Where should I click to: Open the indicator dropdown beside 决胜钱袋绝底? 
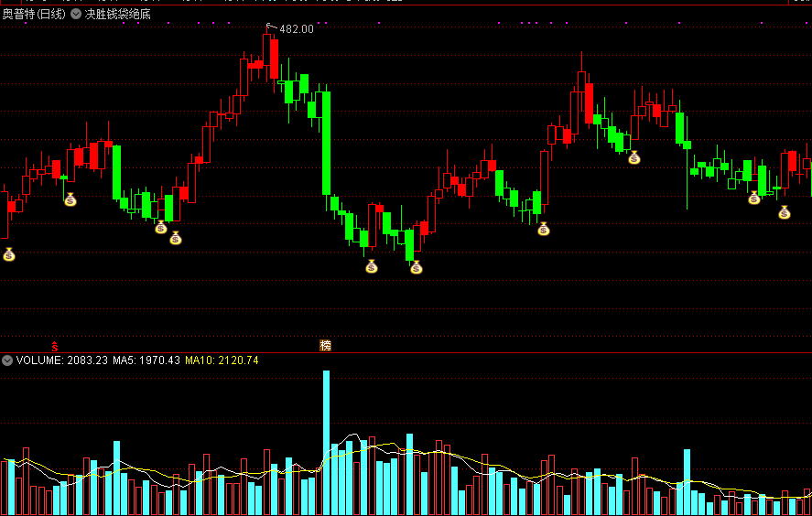click(x=76, y=14)
